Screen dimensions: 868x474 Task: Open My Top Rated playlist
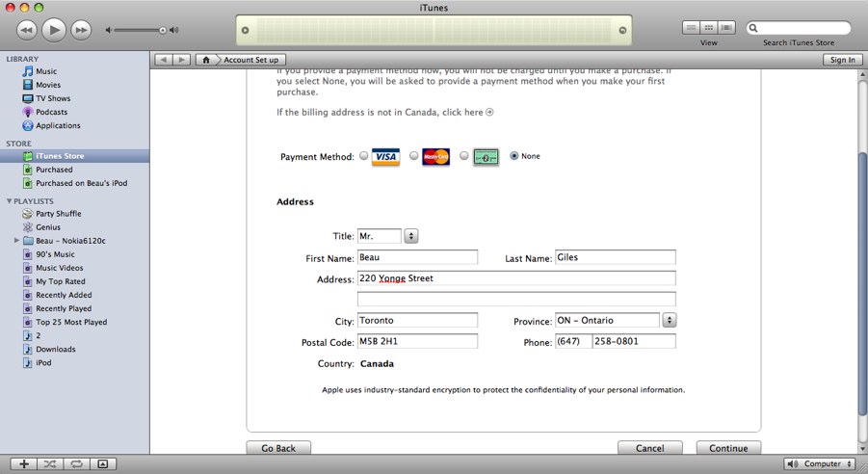click(x=61, y=281)
